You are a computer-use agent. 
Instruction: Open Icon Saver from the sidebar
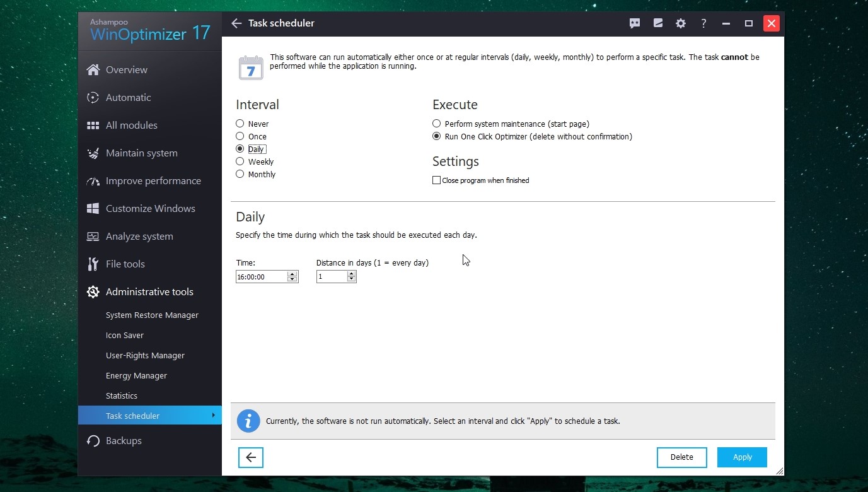[125, 336]
